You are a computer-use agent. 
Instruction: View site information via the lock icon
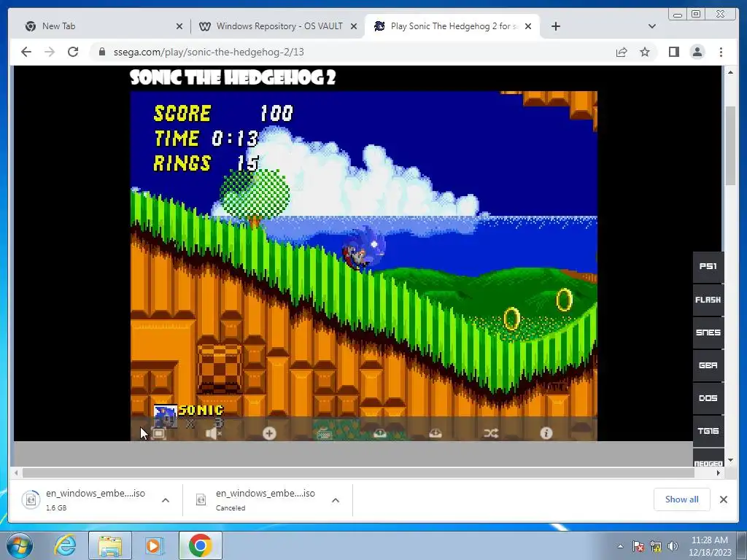(x=102, y=52)
